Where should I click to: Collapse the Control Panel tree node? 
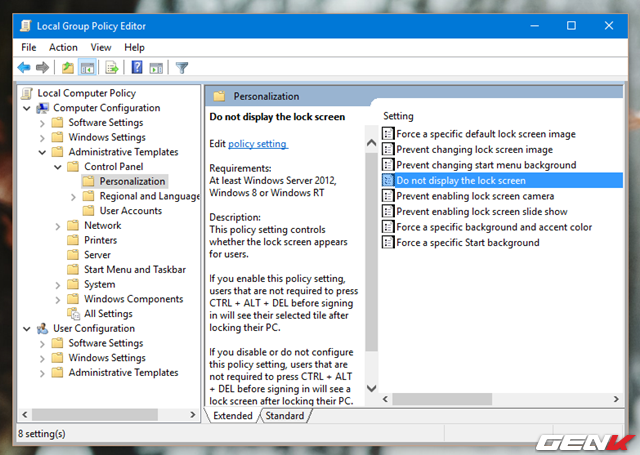58,167
